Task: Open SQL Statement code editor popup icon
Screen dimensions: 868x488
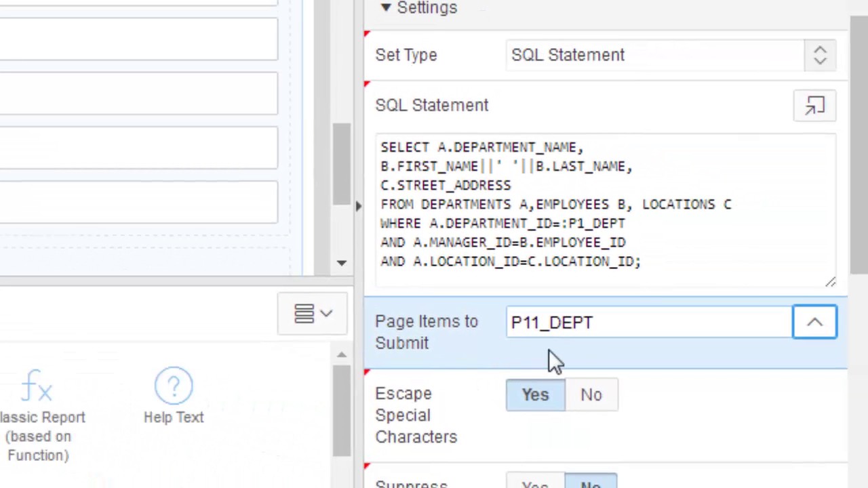Action: (814, 106)
